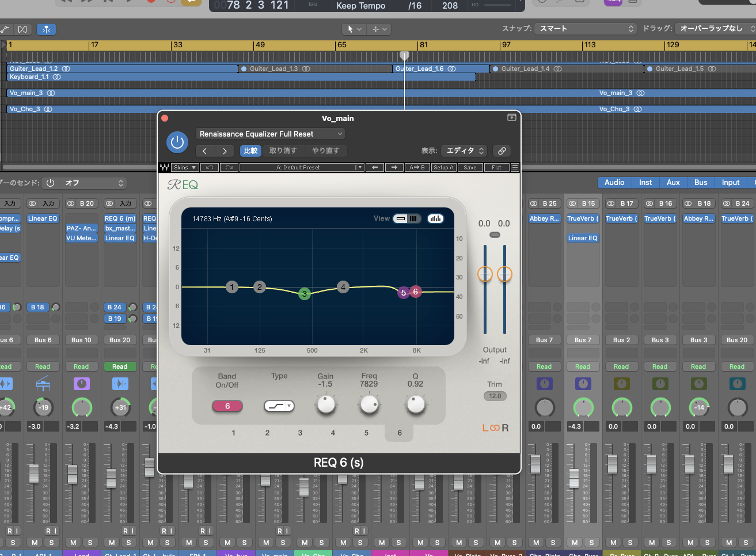Show Bus channel strips in mixer
This screenshot has height=556, width=756.
click(x=701, y=183)
